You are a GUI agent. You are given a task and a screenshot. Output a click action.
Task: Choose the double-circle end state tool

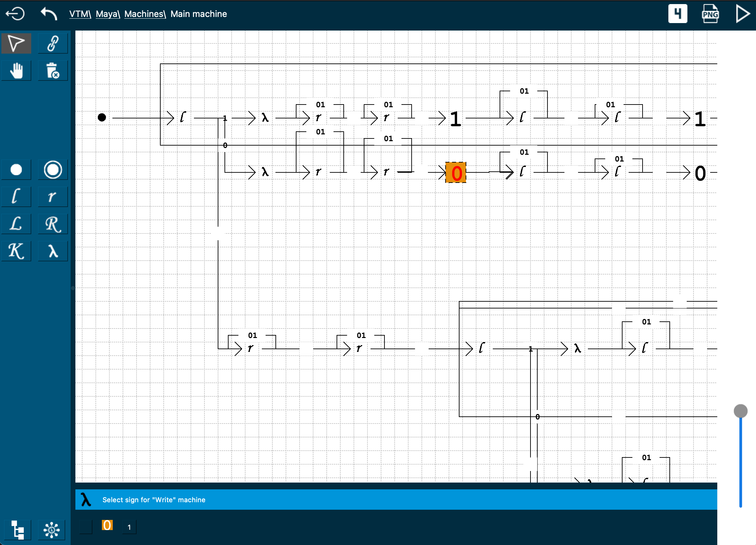point(53,170)
